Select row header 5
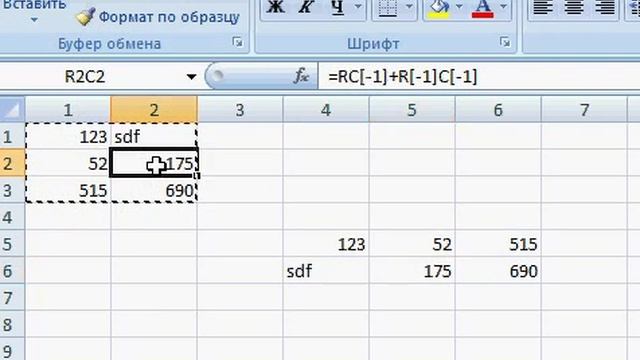Screen dimensions: 640x360 tap(12, 244)
